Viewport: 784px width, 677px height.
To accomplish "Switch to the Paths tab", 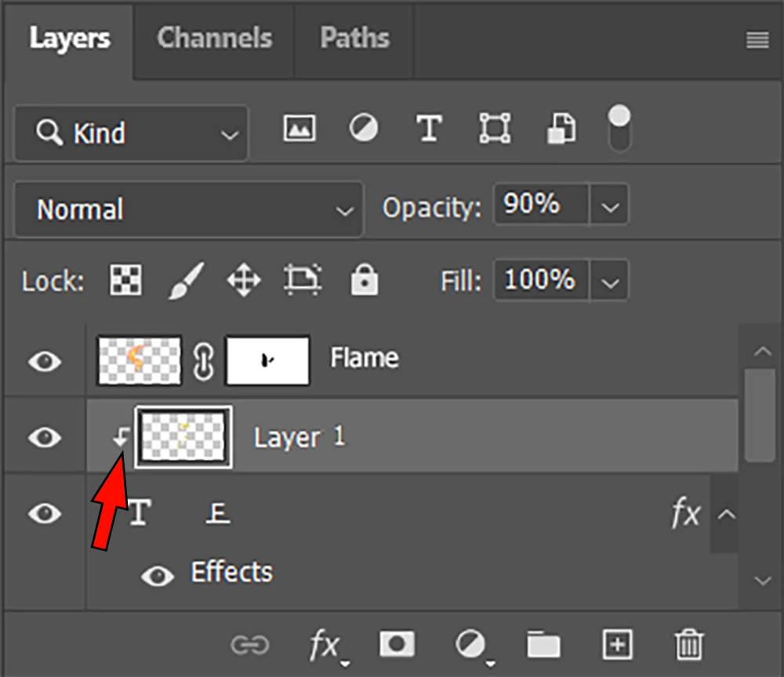I will [354, 38].
